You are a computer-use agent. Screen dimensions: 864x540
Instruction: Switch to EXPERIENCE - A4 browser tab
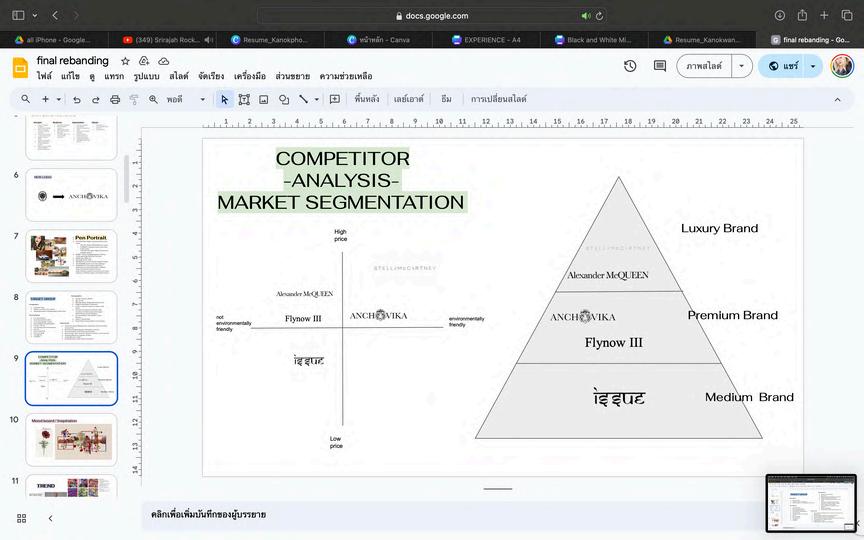tap(487, 40)
